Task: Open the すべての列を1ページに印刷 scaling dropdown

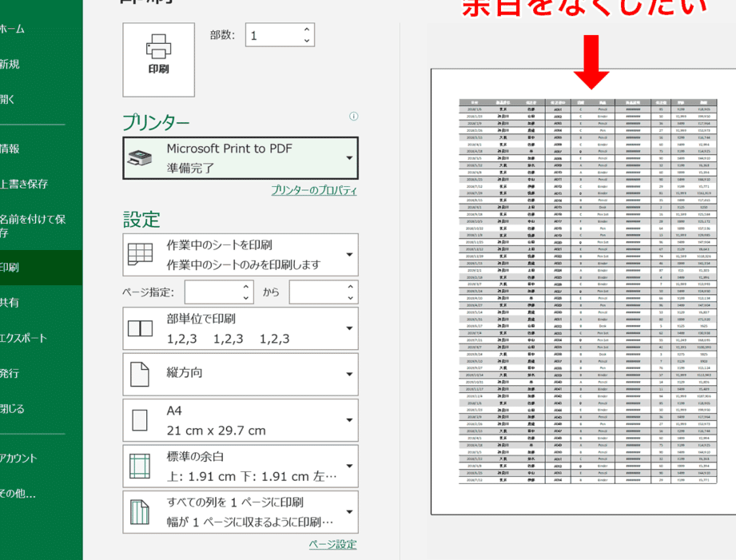Action: [x=240, y=512]
